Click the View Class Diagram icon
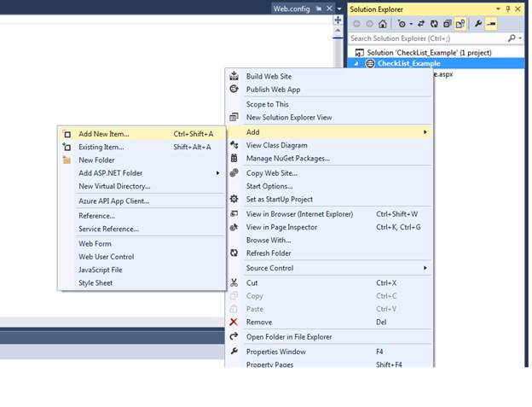Viewport: 532px width, 407px height. 234,145
